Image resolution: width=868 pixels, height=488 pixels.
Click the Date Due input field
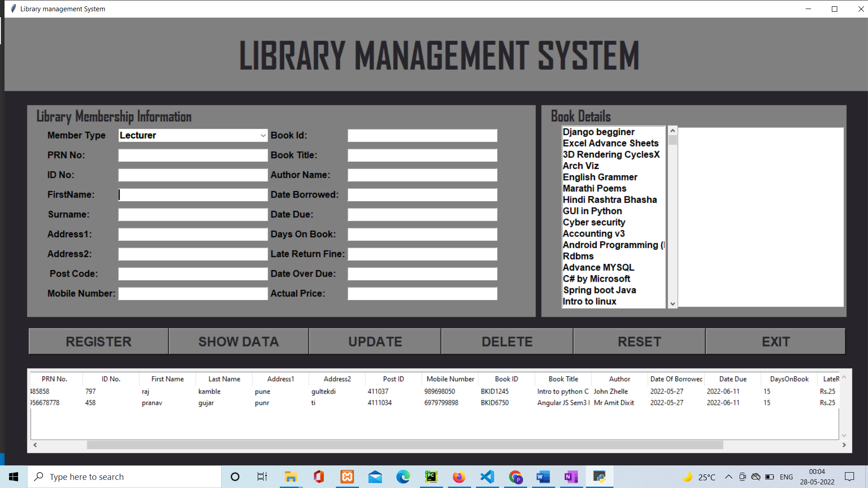pyautogui.click(x=422, y=215)
